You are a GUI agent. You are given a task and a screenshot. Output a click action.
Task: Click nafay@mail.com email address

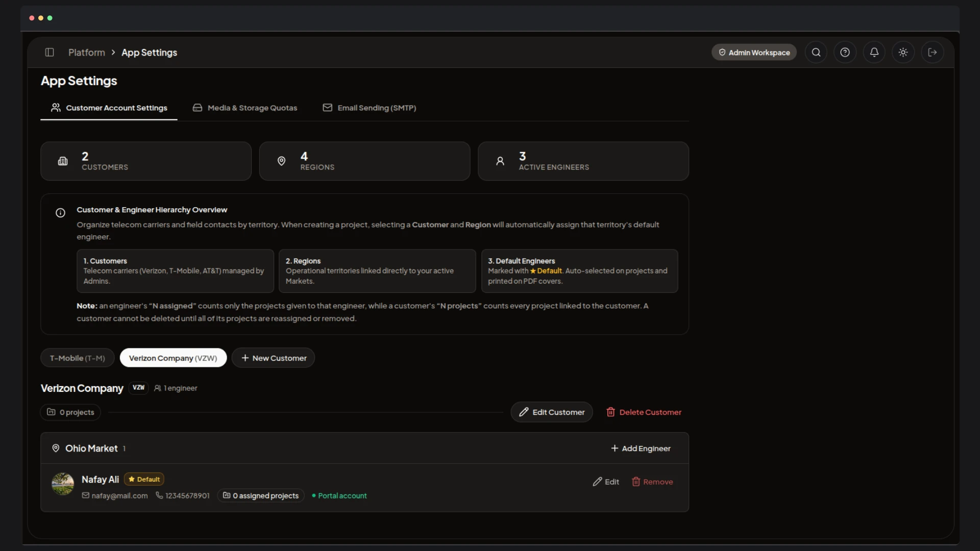(119, 496)
